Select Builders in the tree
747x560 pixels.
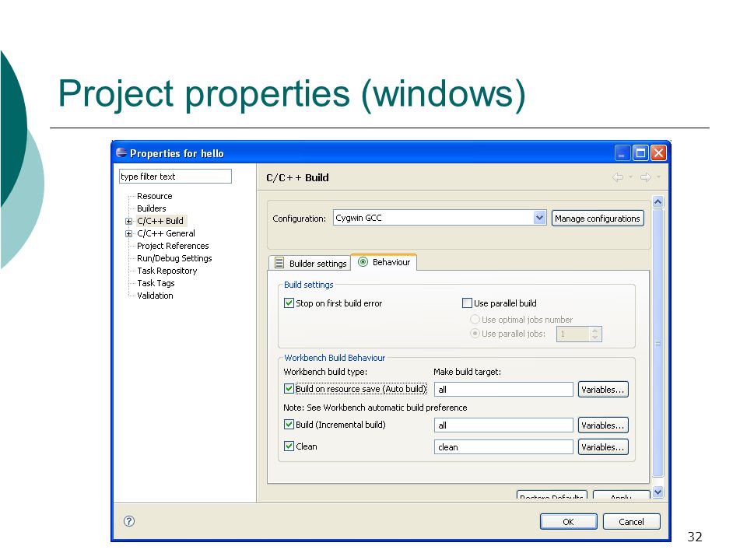pyautogui.click(x=152, y=208)
